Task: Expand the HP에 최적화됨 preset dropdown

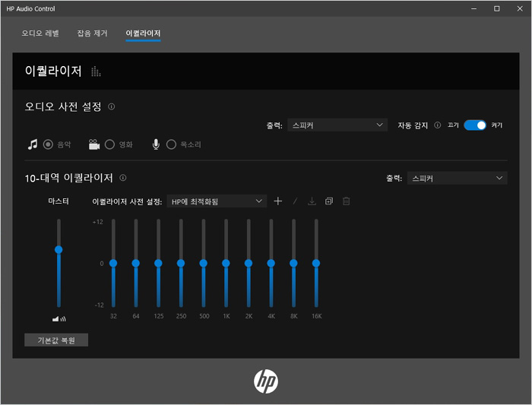Action: [x=216, y=201]
